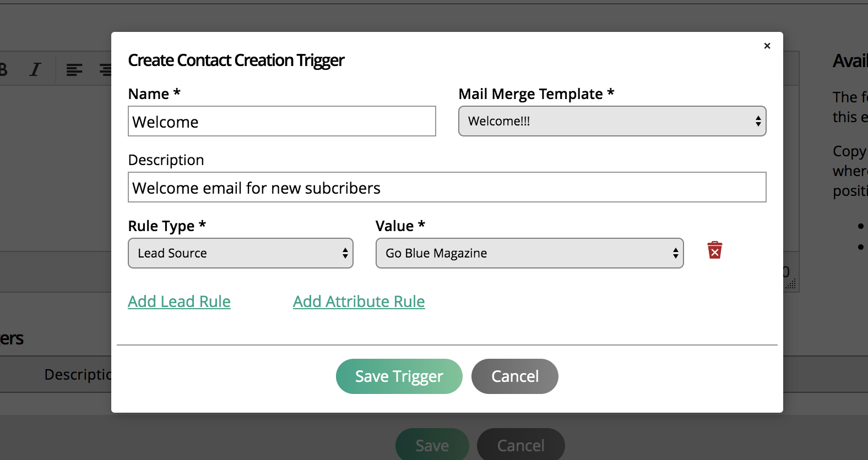868x460 pixels.
Task: Click the second alignment icon beside align left
Action: pyautogui.click(x=105, y=70)
